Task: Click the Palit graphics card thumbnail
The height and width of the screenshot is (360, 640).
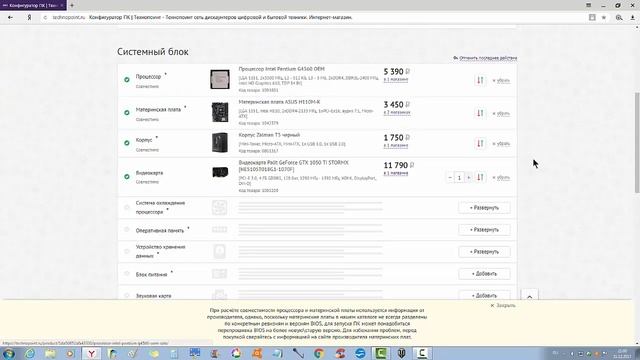Action: coord(220,172)
